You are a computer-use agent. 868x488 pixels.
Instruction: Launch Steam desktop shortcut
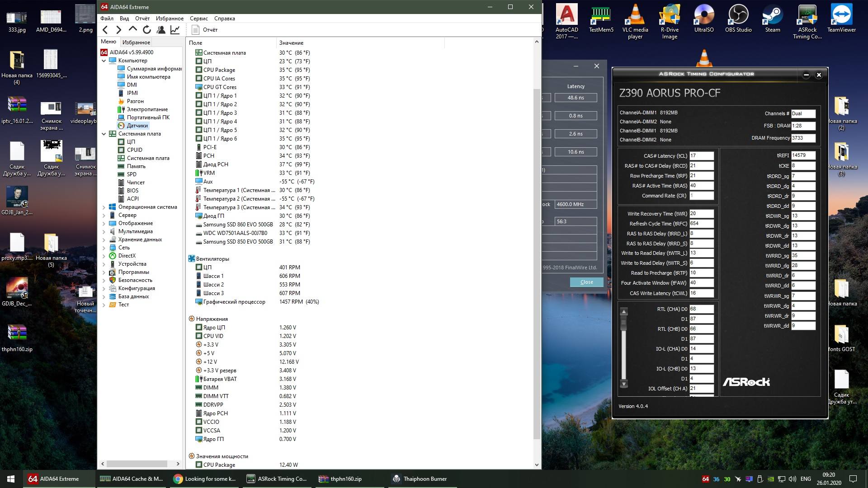point(773,18)
